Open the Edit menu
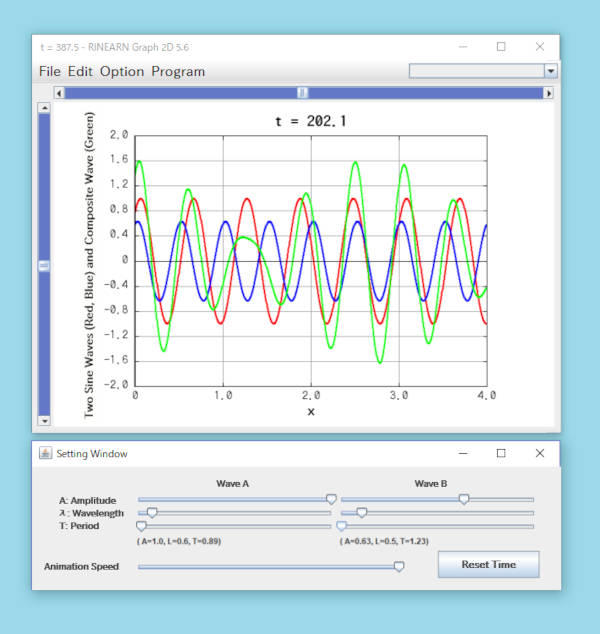This screenshot has width=600, height=634. pos(80,72)
